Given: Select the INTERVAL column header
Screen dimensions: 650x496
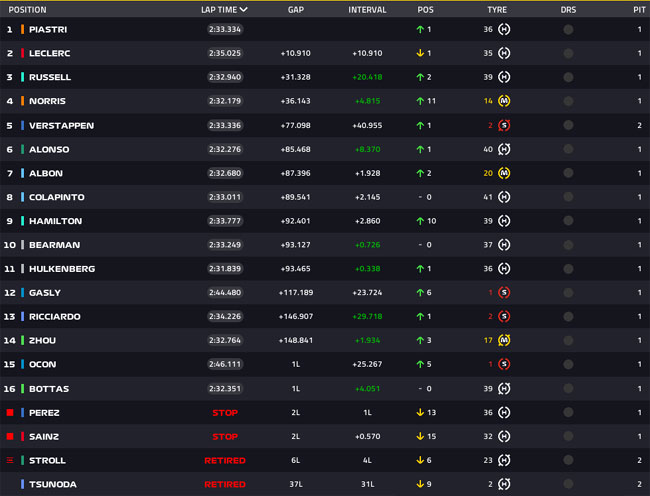Looking at the screenshot, I should (367, 10).
